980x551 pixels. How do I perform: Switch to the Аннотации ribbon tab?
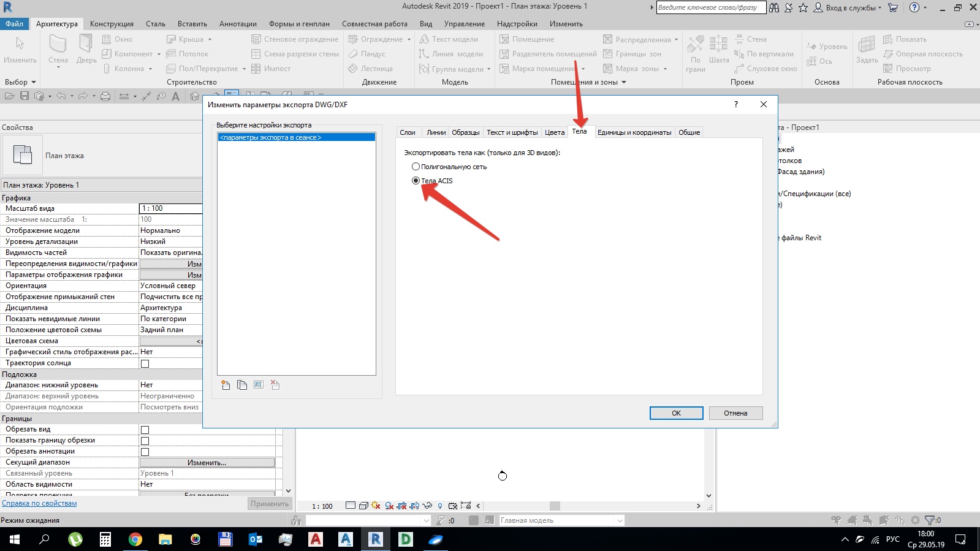point(238,24)
